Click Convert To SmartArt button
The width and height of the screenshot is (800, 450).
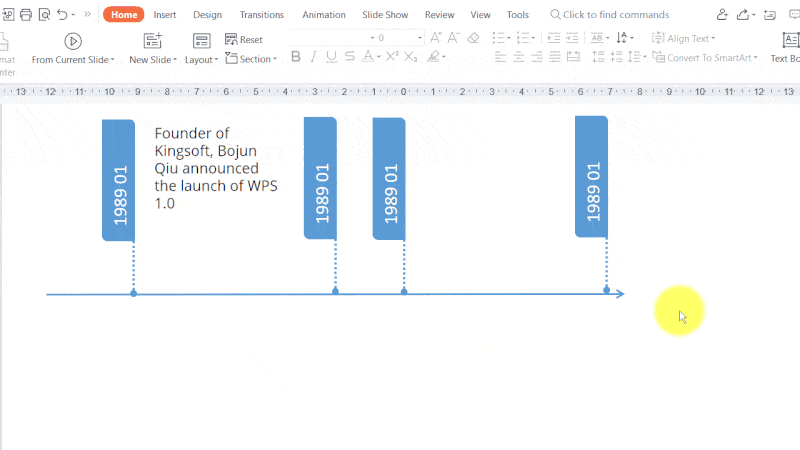[x=705, y=58]
